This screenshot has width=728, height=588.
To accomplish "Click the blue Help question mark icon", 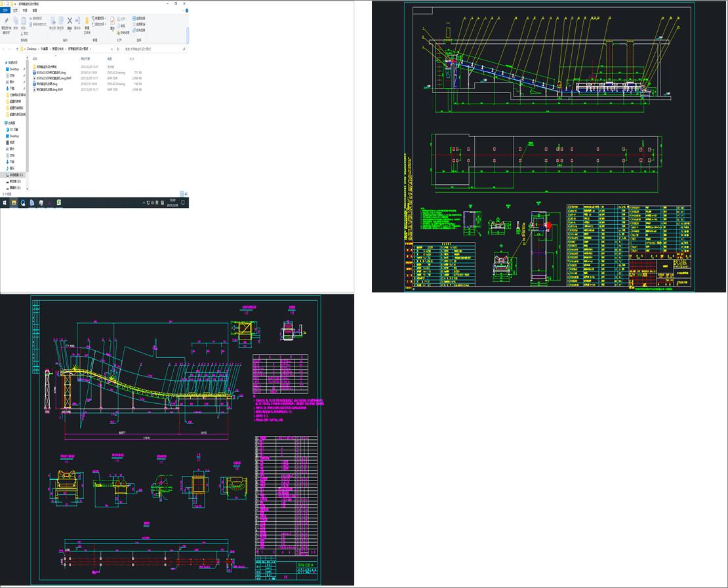I will click(x=187, y=10).
